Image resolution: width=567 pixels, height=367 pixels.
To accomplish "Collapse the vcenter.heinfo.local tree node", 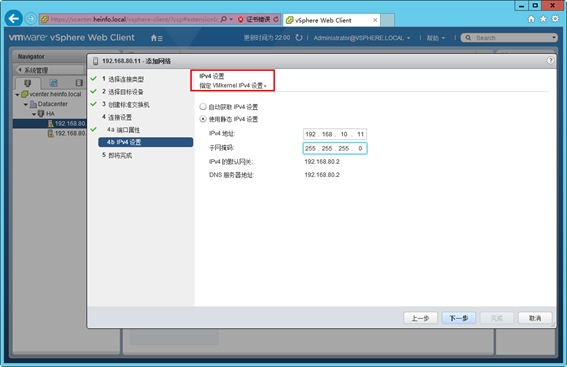I will pos(17,95).
